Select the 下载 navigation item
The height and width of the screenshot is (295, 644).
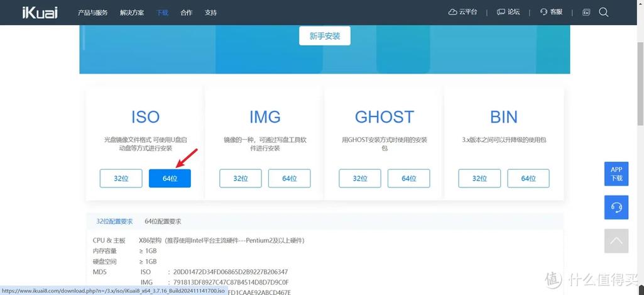pyautogui.click(x=162, y=13)
